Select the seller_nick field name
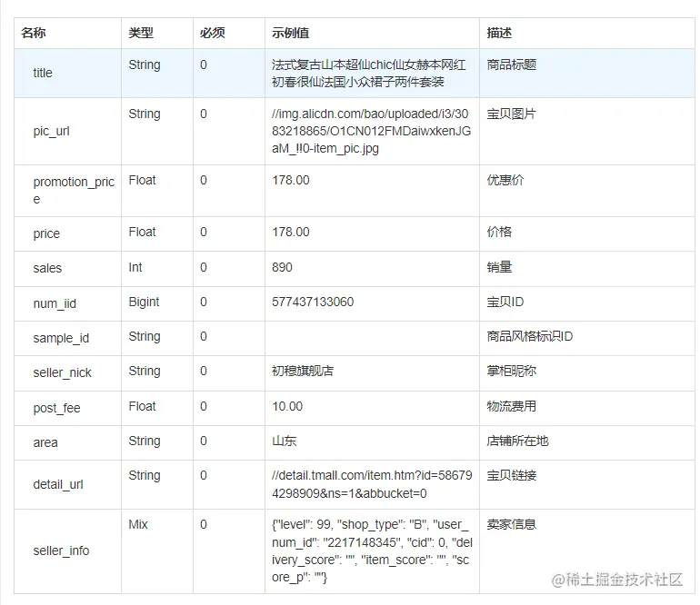 tap(62, 372)
